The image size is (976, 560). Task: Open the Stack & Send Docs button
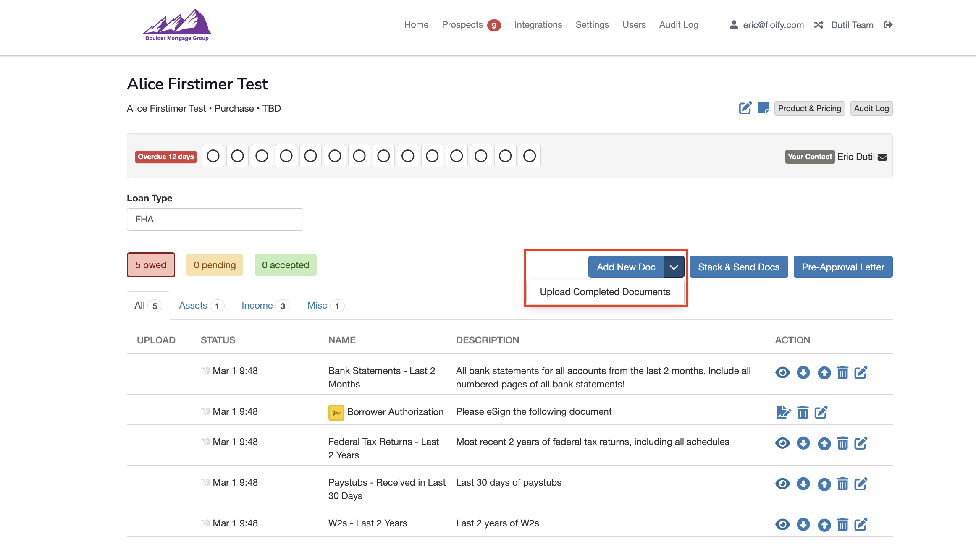[x=738, y=267]
